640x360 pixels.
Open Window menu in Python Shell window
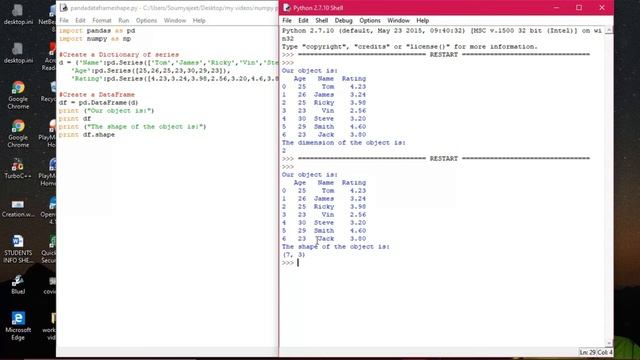(398, 20)
